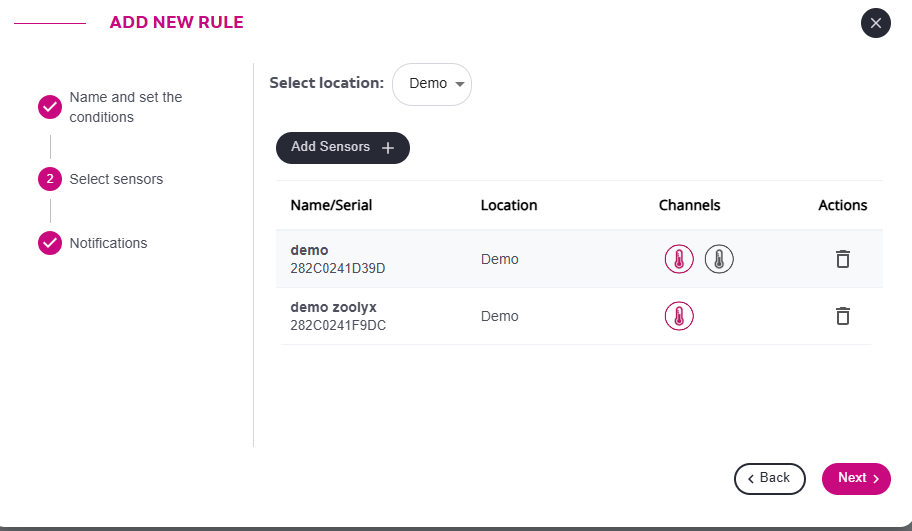
Task: Delete the demo sensor row
Action: [843, 259]
